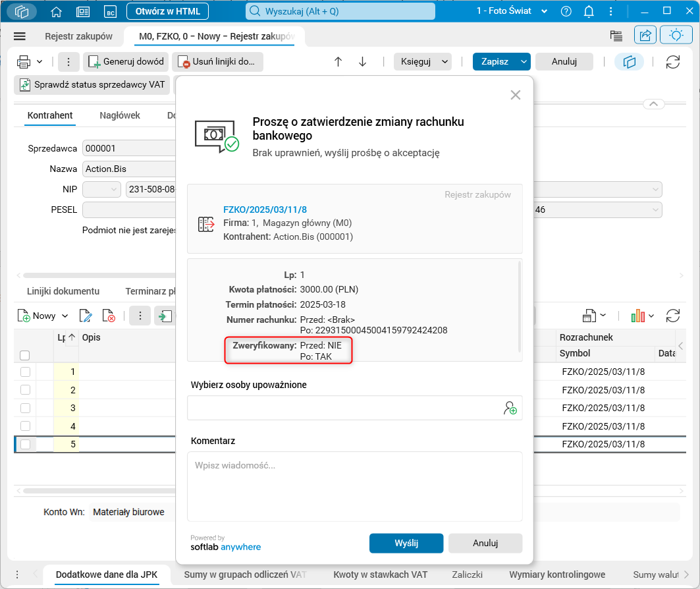Open the printer dropdown arrow
Screen dimensions: 700x589
[x=40, y=62]
